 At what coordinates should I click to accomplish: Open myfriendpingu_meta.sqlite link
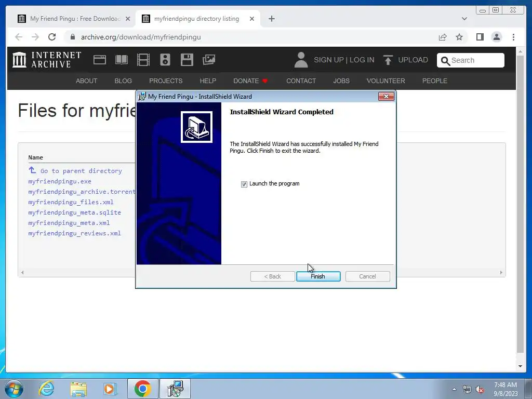[x=75, y=212]
